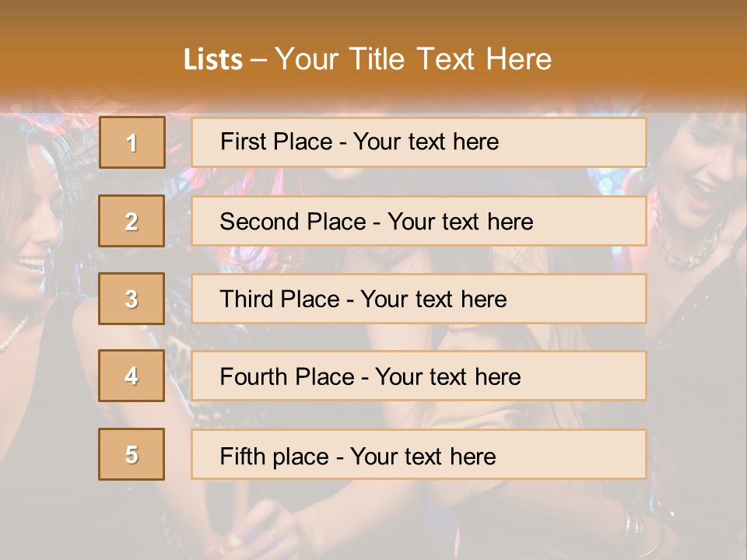Image resolution: width=747 pixels, height=560 pixels.
Task: Select the "Third Place - Your text here" box
Action: (419, 299)
